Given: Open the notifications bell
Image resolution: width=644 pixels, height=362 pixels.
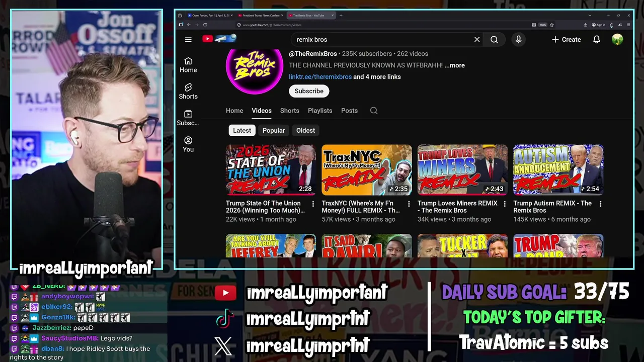Looking at the screenshot, I should [x=597, y=39].
